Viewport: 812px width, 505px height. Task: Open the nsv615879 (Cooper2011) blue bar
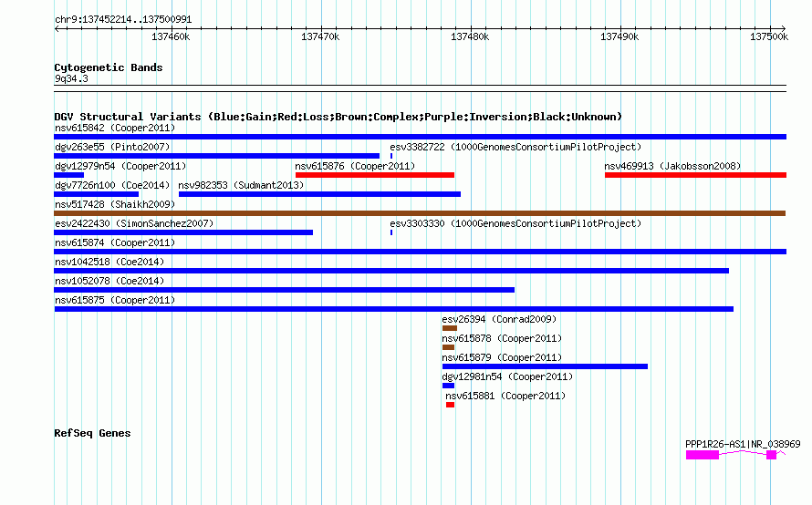[x=545, y=366]
